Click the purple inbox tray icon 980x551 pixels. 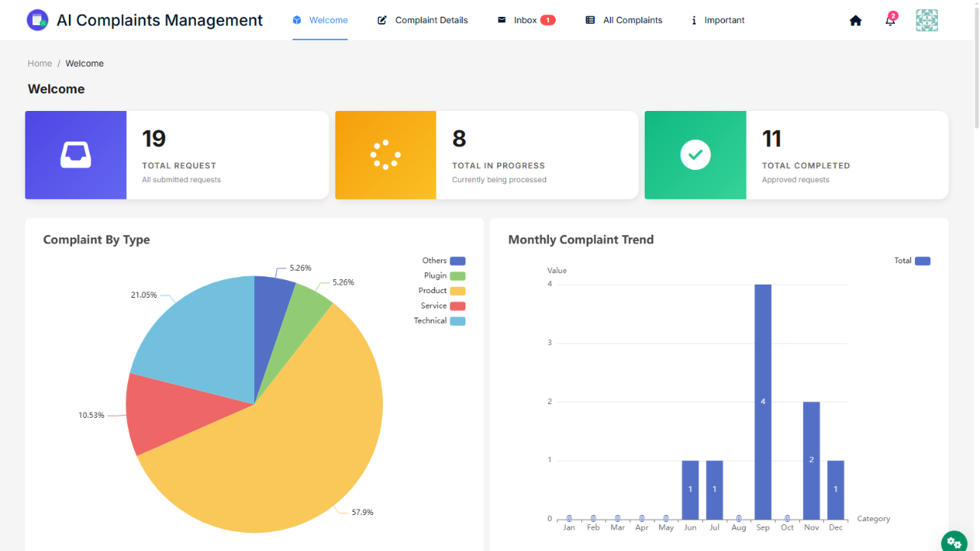(x=76, y=155)
